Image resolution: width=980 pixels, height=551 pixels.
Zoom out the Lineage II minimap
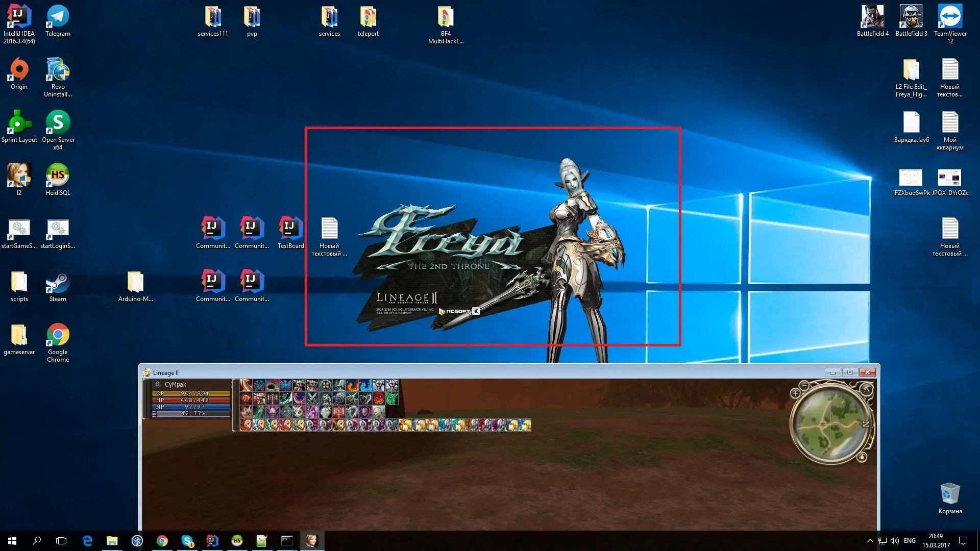point(804,385)
